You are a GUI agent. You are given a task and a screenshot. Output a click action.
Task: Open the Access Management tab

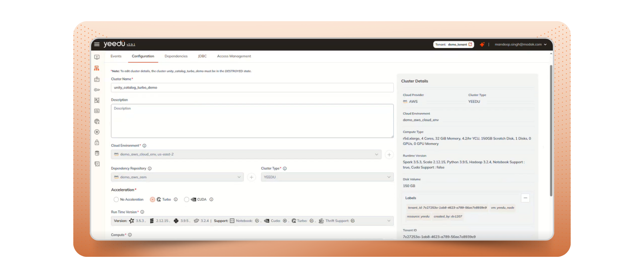(234, 56)
